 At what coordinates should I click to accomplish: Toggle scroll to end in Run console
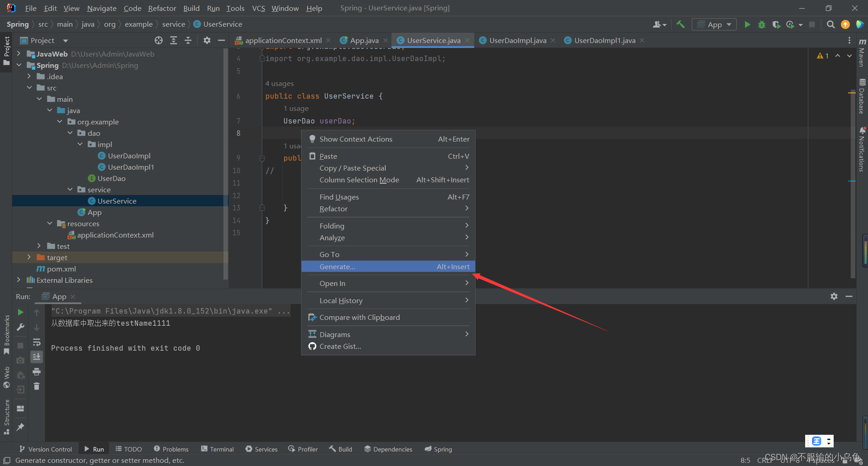coord(37,357)
